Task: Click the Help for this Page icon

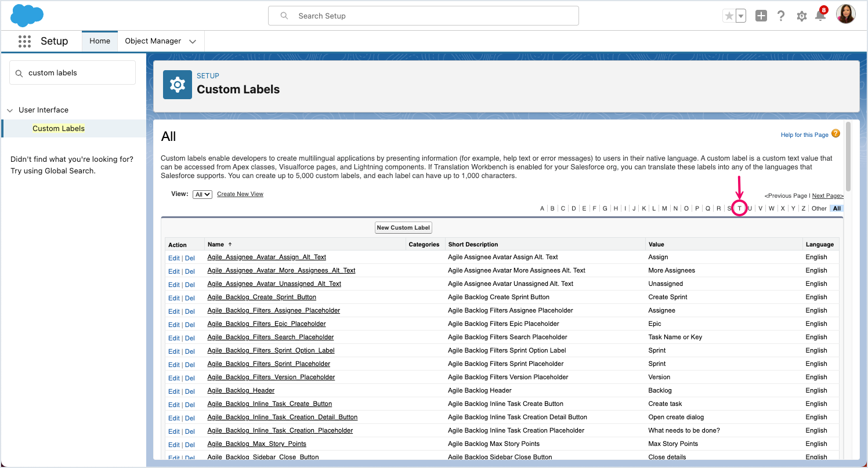Action: pyautogui.click(x=836, y=133)
